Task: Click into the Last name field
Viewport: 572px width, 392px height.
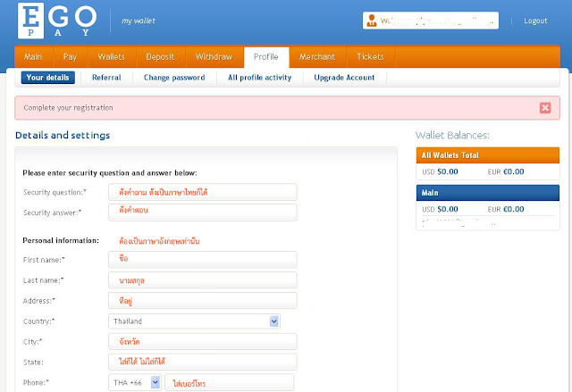Action: tap(203, 280)
